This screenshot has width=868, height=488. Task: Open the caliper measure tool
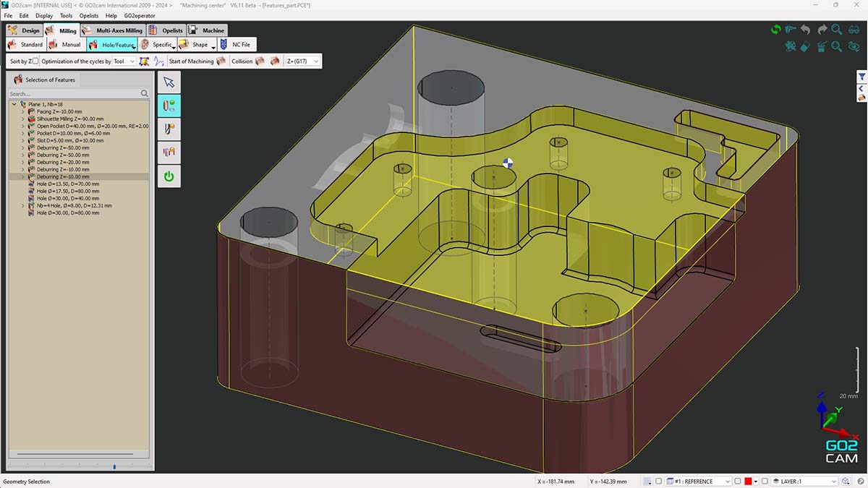click(791, 30)
